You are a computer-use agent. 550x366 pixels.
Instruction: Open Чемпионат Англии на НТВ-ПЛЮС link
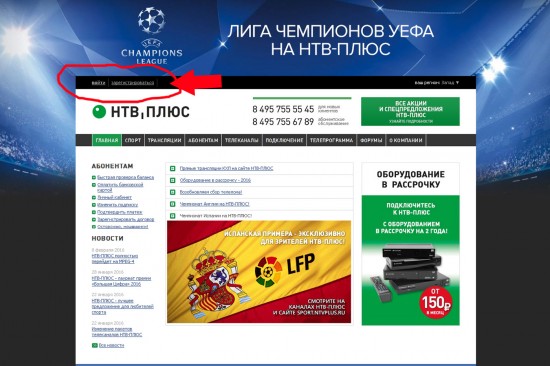[x=215, y=204]
